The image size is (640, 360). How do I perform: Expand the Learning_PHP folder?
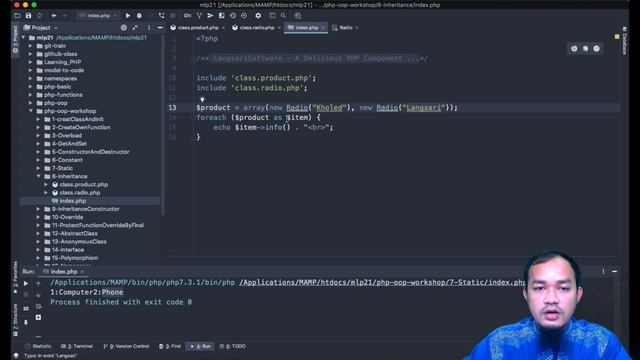(31, 62)
